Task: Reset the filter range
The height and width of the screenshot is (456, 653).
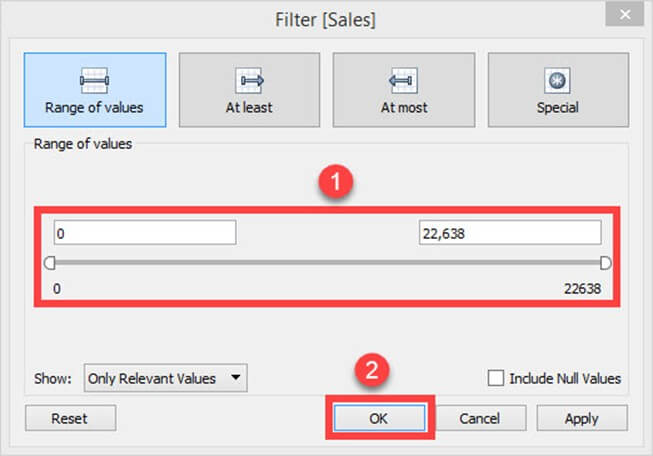Action: click(70, 418)
